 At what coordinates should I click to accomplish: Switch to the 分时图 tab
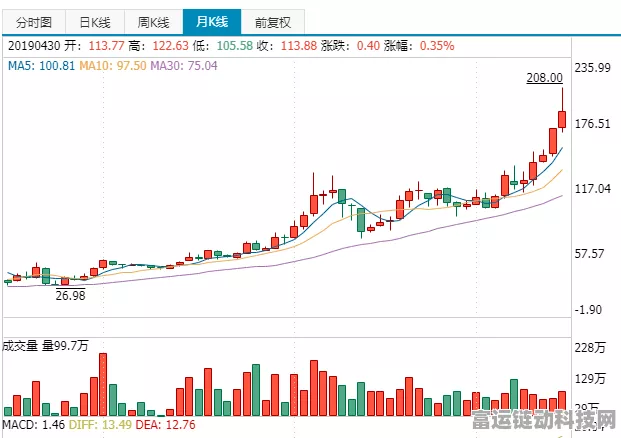[x=34, y=22]
